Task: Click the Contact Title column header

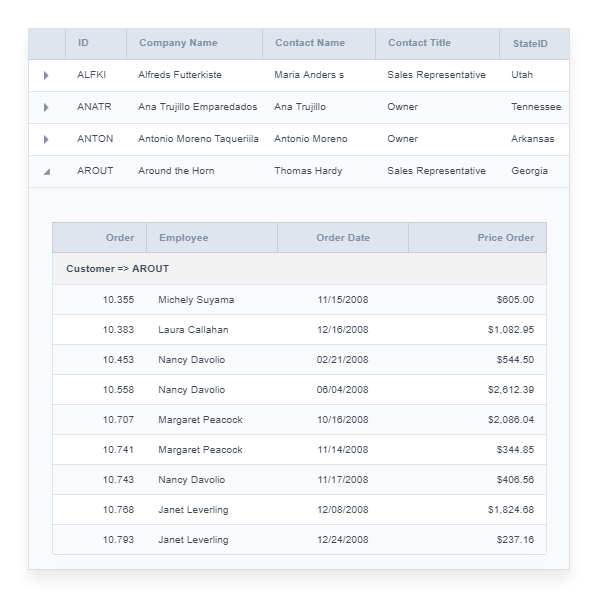Action: click(x=420, y=43)
